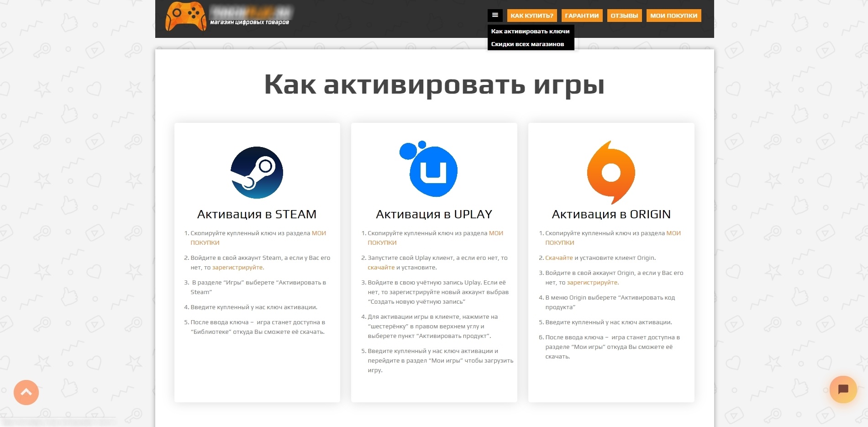The height and width of the screenshot is (427, 868).
Task: Click the 'Активация в UPLAY' heading
Action: (434, 214)
